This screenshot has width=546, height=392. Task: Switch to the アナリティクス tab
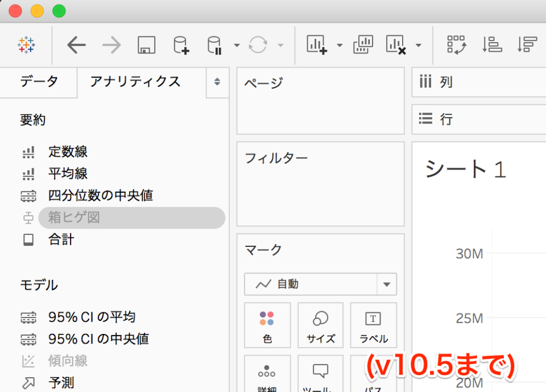click(134, 82)
